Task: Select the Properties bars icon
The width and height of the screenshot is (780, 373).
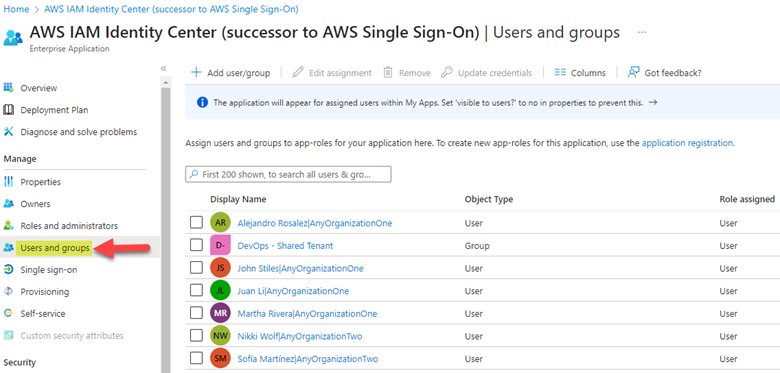Action: [x=8, y=182]
